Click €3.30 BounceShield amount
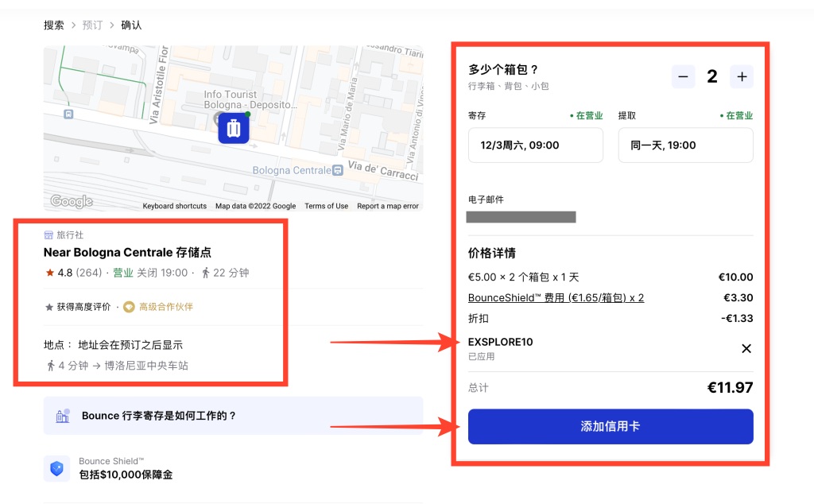Screen dimensions: 814x504 point(738,298)
